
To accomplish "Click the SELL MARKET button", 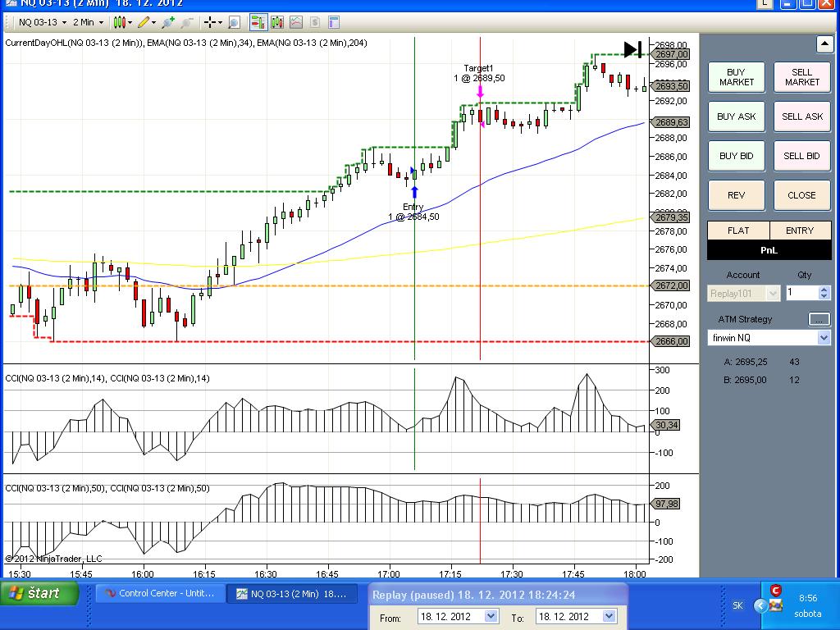I will pyautogui.click(x=802, y=77).
